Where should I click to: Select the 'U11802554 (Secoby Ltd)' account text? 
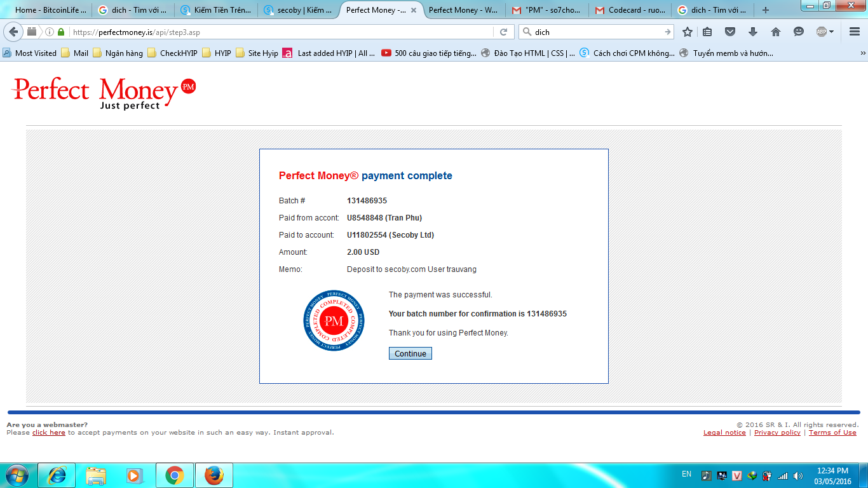[390, 235]
